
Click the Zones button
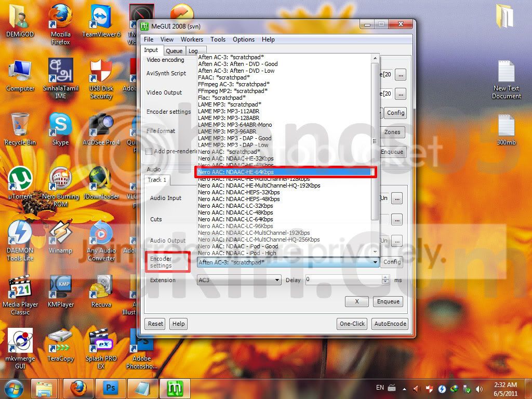(392, 132)
